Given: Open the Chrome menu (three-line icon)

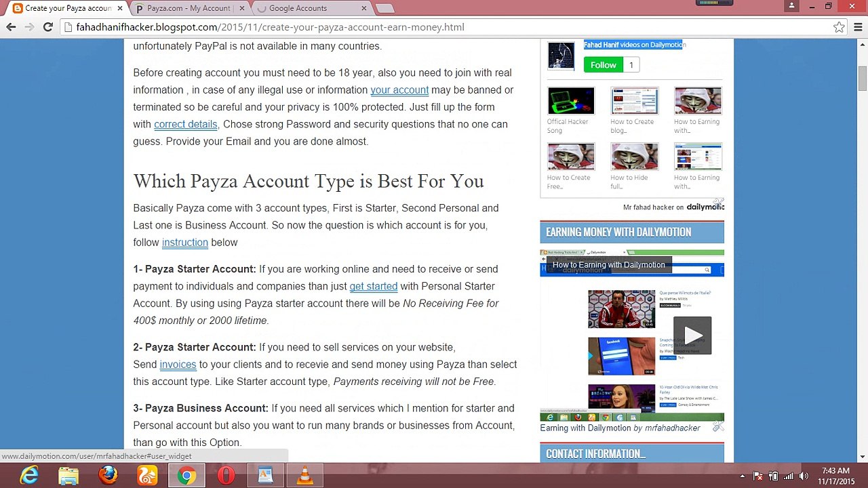Looking at the screenshot, I should coord(857,27).
